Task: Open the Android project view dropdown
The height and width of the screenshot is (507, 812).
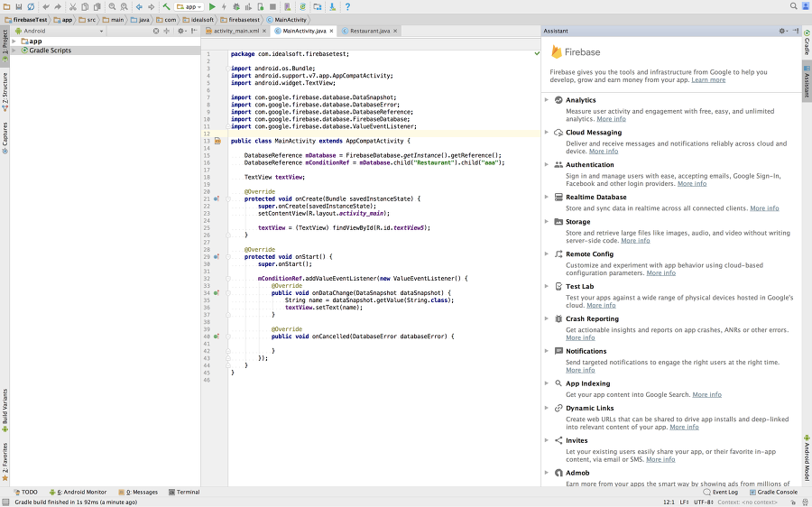Action: 60,31
